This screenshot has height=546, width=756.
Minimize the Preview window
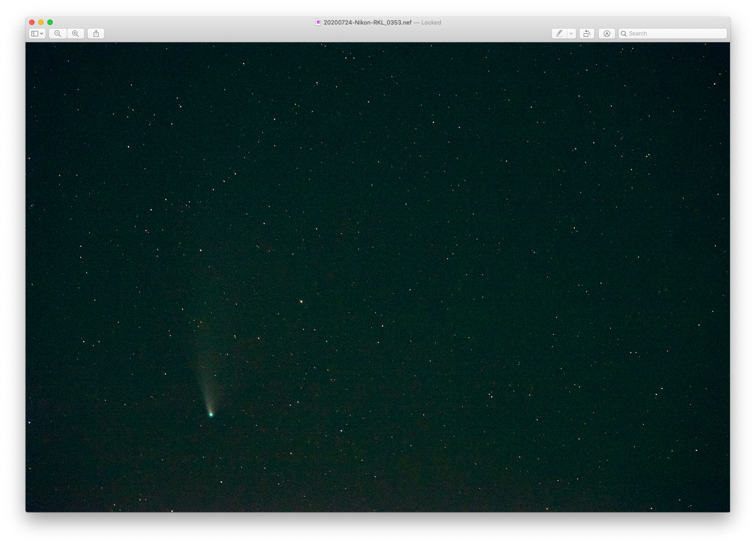pyautogui.click(x=41, y=22)
